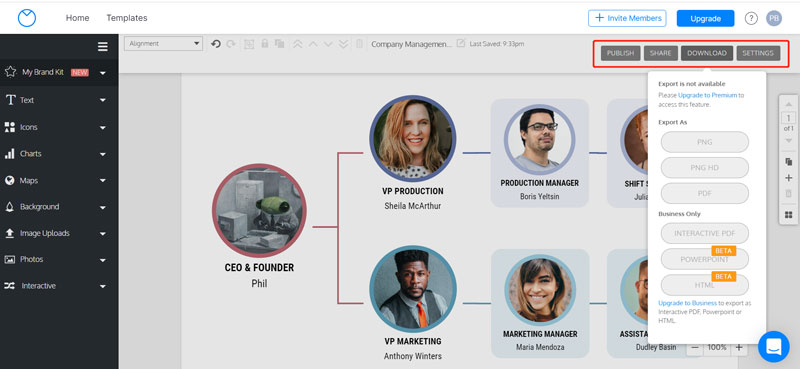Viewport: 800px width, 369px height.
Task: Click the group objects toolbar icon
Action: (x=248, y=44)
